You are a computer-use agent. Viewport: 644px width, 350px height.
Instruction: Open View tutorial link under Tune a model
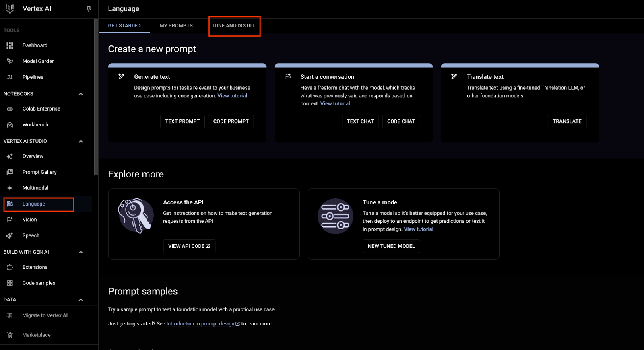click(x=419, y=229)
